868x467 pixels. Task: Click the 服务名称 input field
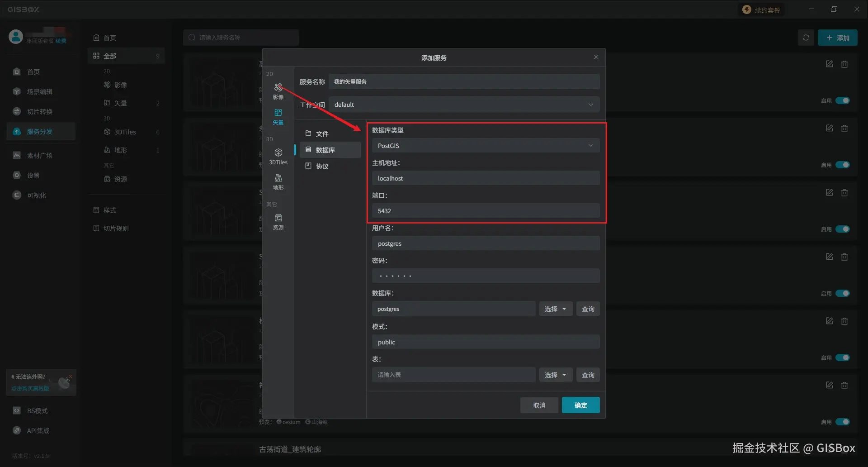click(464, 81)
